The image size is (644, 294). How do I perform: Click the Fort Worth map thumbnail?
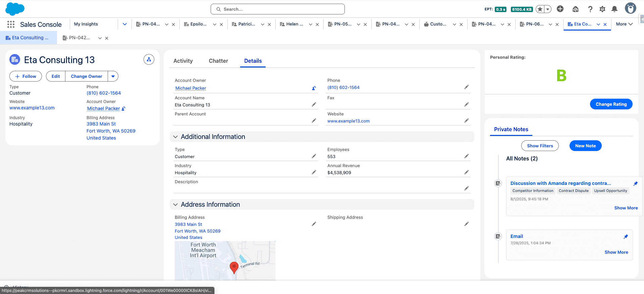[x=225, y=260]
